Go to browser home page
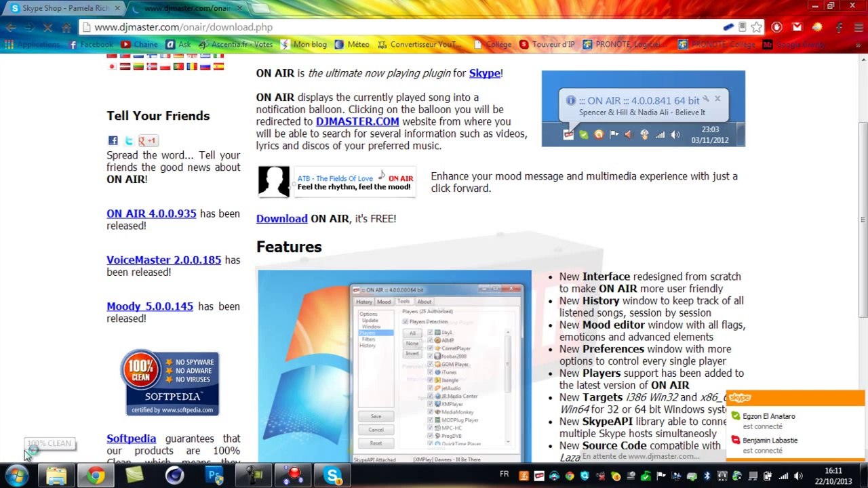This screenshot has height=488, width=868. point(66,28)
